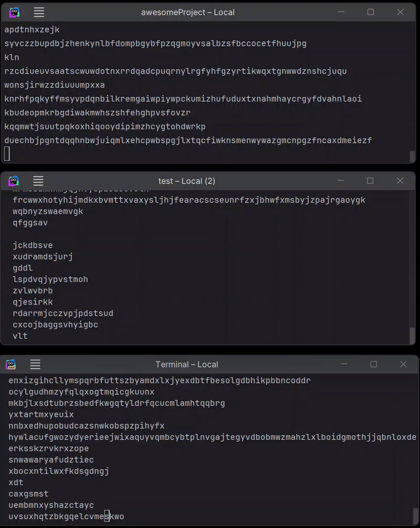Screen dimensions: 420x528
Task: Maximize the awesomeProject – Local window
Action: click(x=371, y=12)
